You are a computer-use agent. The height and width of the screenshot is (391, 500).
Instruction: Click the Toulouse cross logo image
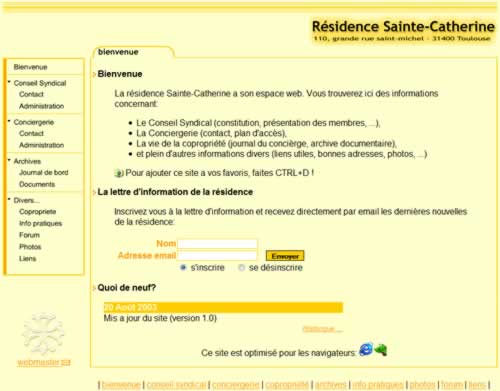43,334
